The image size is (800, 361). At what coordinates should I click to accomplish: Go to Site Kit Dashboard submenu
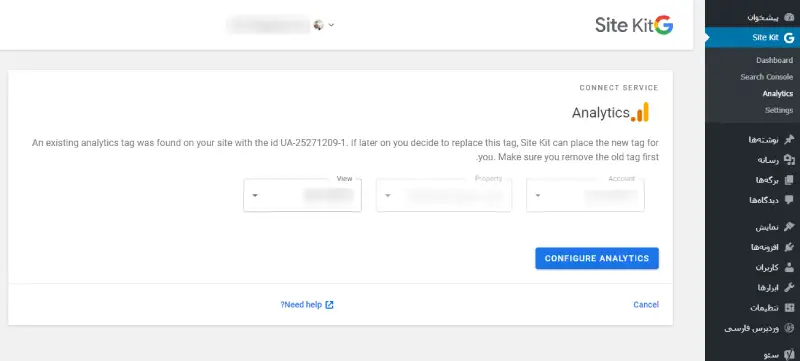tap(774, 60)
